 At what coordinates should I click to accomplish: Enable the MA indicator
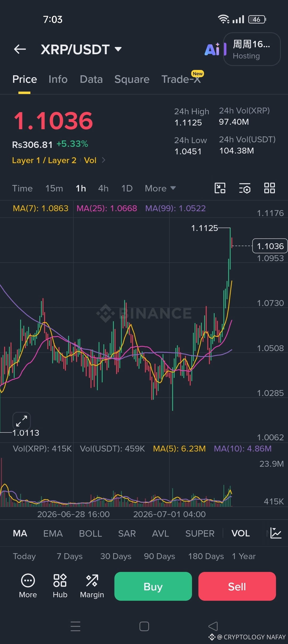[x=20, y=533]
